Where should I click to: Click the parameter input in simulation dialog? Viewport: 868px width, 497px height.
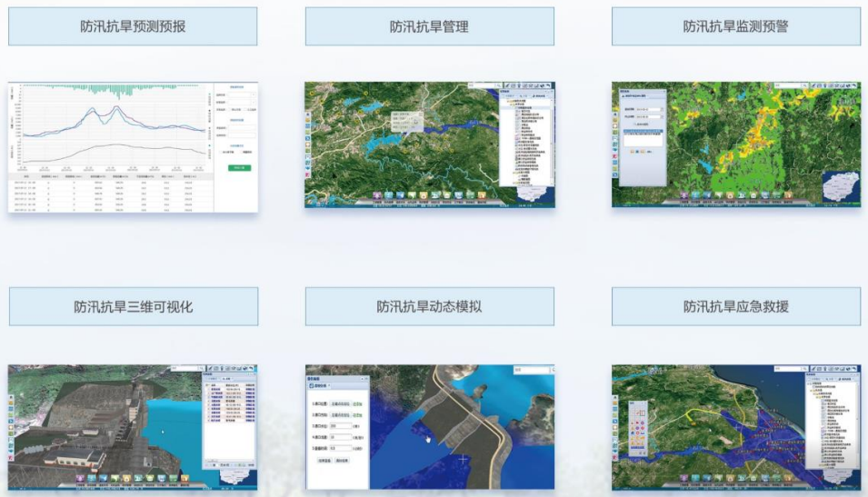(x=344, y=425)
